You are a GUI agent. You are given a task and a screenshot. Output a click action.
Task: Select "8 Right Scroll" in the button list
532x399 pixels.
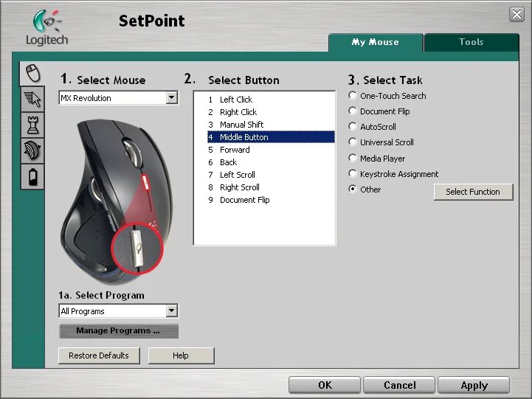tap(271, 187)
